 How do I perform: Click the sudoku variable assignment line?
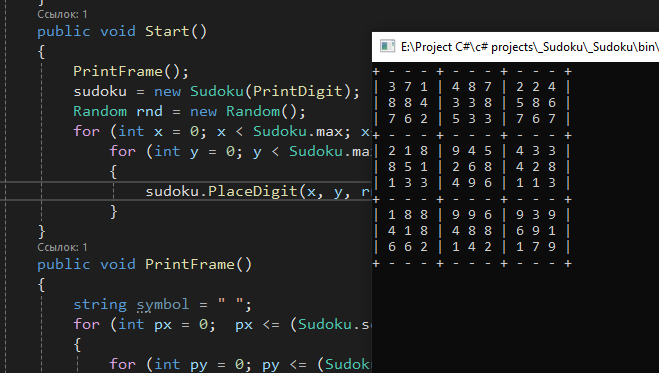(216, 92)
